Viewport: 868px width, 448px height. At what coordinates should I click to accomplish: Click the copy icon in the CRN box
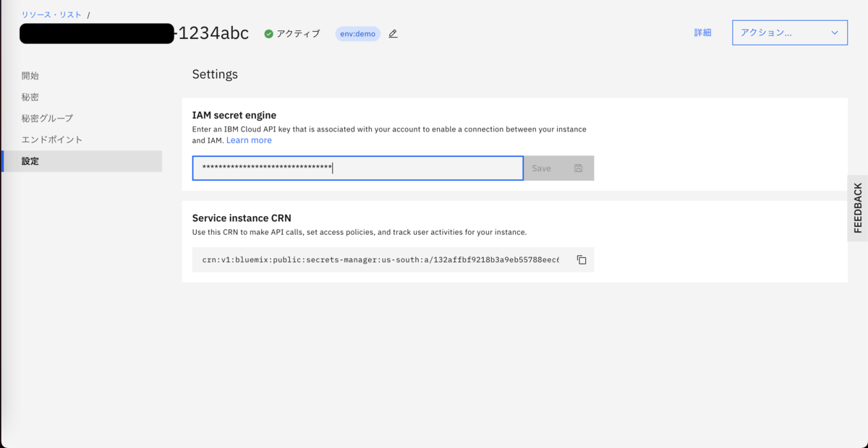pyautogui.click(x=582, y=259)
